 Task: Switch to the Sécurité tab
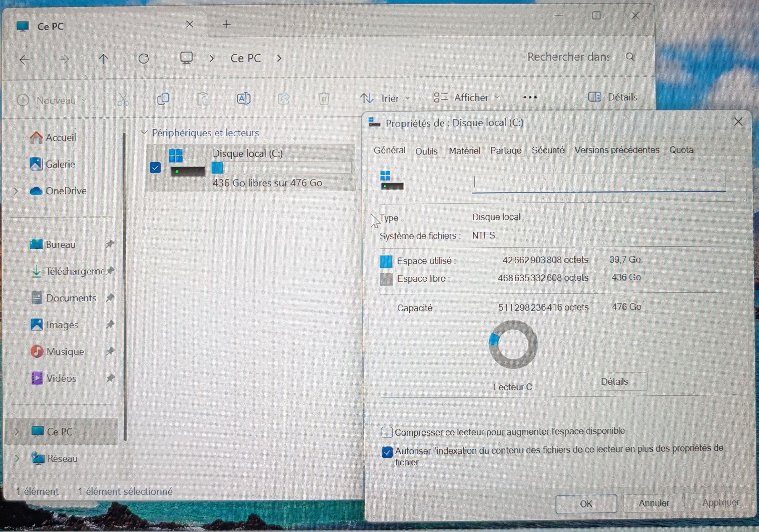pos(547,150)
